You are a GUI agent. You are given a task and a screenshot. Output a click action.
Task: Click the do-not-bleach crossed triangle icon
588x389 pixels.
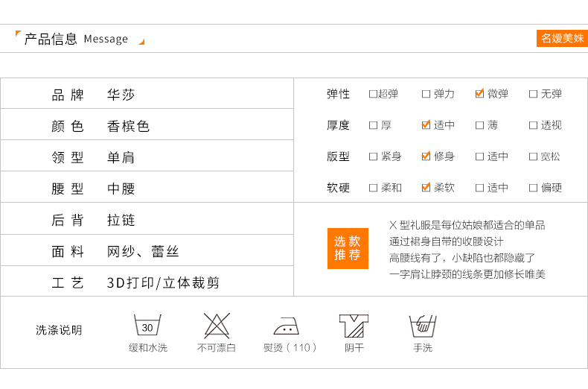point(217,326)
